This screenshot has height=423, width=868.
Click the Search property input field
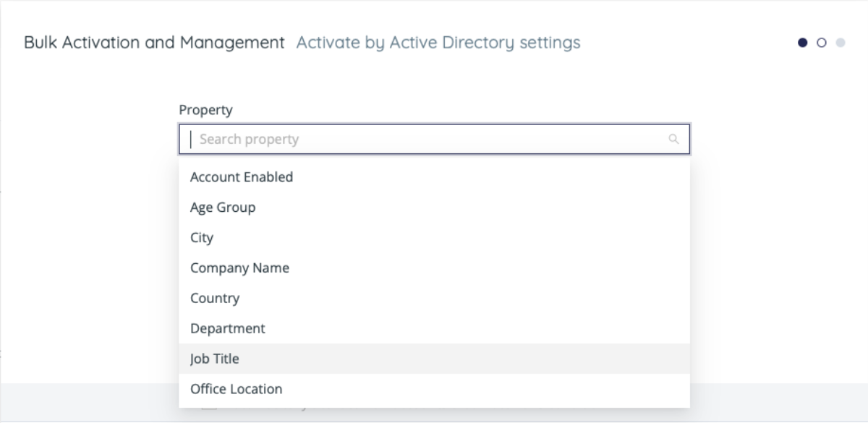[x=434, y=139]
